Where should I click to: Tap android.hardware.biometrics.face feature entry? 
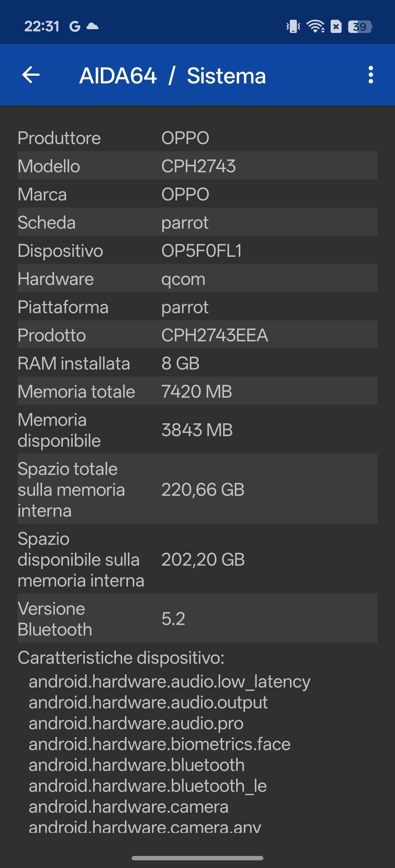159,744
